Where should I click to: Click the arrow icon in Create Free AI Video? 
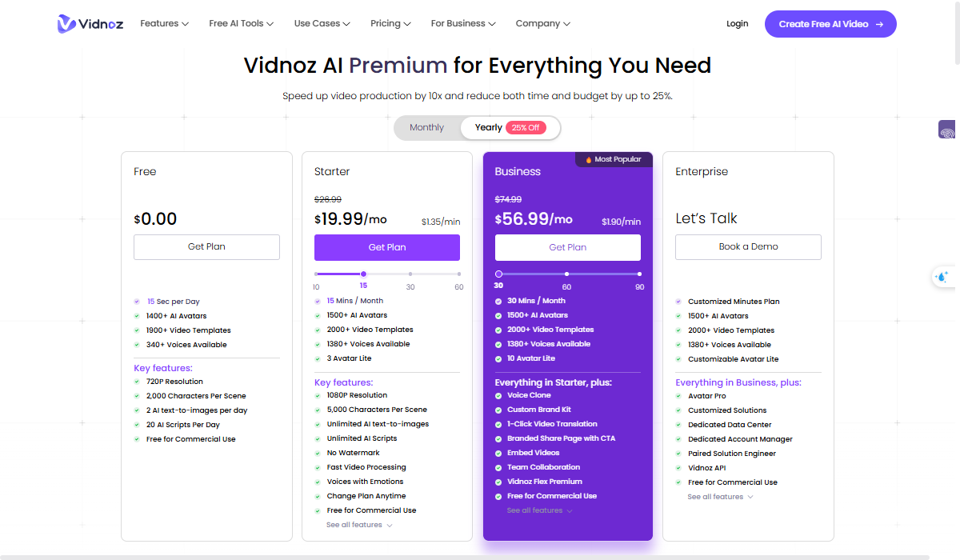pos(879,24)
